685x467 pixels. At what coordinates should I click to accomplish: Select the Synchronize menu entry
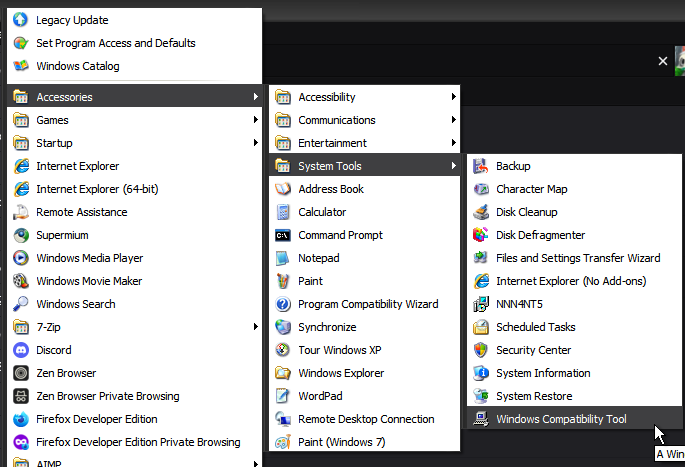(x=364, y=327)
